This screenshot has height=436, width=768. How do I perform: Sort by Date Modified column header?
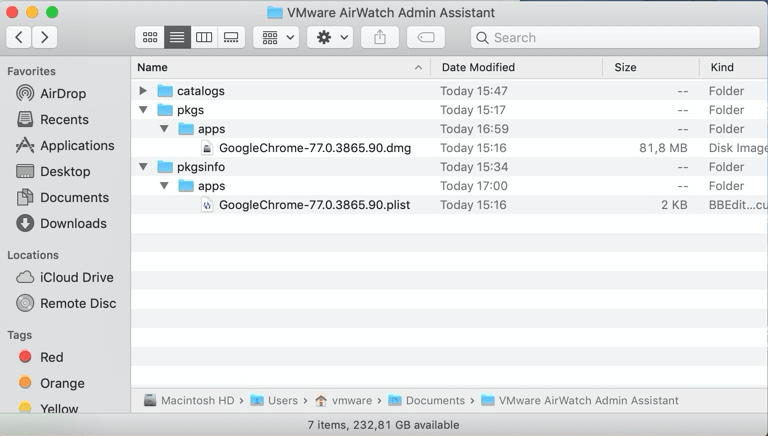coord(478,67)
